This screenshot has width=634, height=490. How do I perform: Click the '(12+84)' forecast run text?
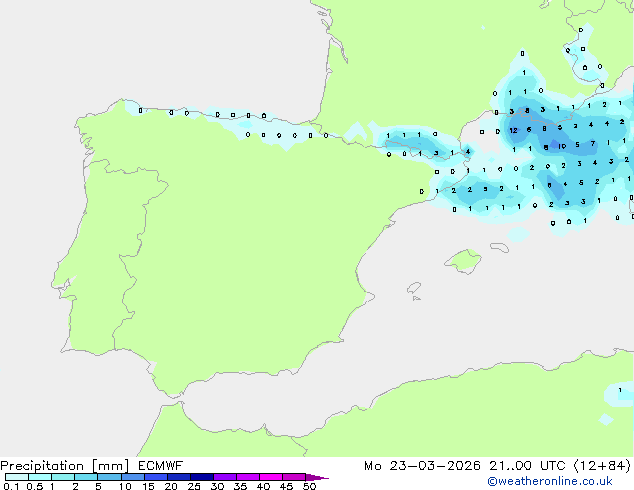point(602,466)
